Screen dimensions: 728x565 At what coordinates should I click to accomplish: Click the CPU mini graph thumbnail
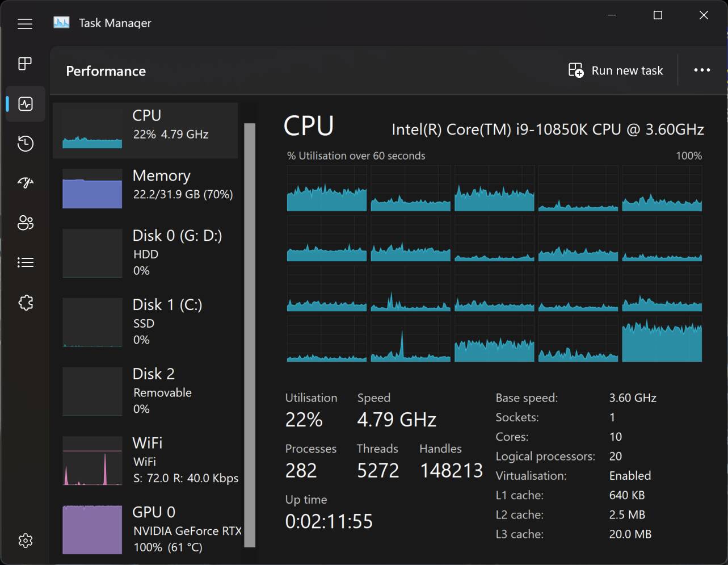coord(92,130)
